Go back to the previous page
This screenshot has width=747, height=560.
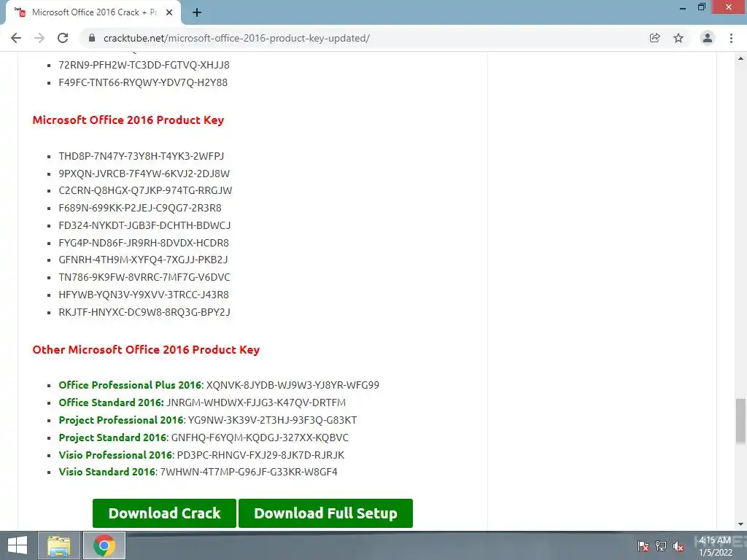coord(16,38)
